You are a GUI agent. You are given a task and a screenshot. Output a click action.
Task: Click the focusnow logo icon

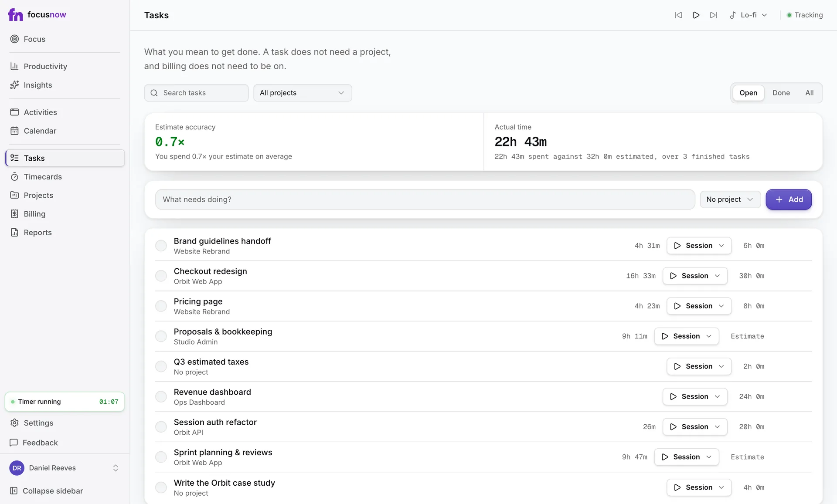15,14
